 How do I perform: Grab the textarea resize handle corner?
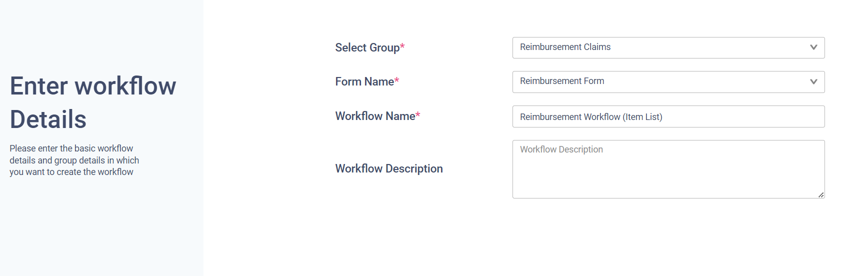[x=821, y=195]
